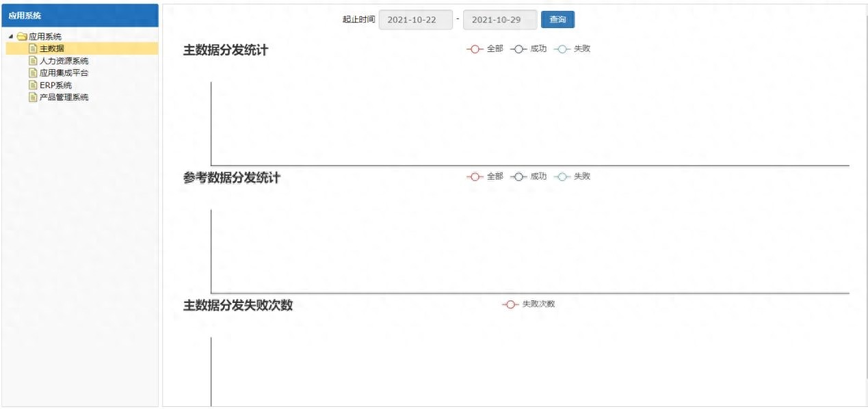Toggle 失败 series in 参考数据分发统计 legend

tap(572, 176)
